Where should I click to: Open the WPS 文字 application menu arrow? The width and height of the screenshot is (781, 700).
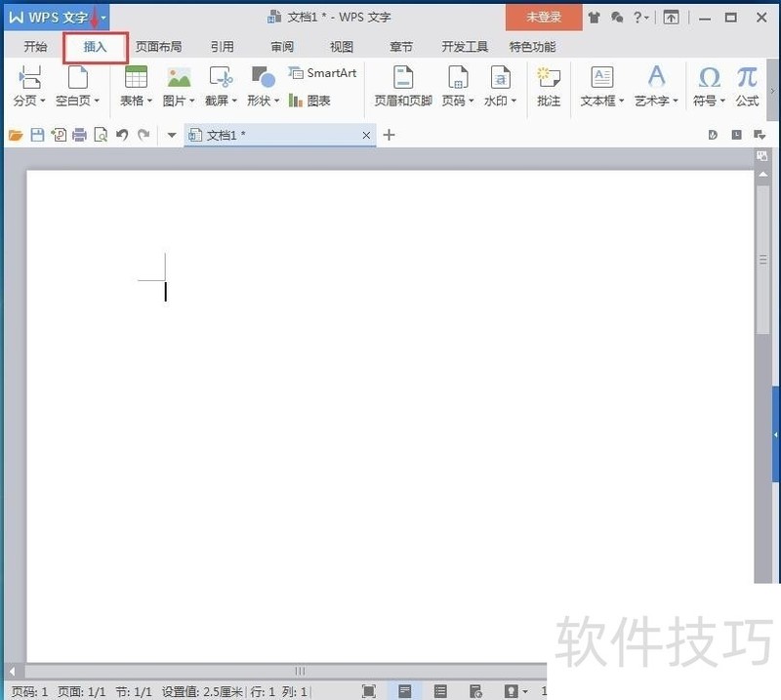(103, 18)
